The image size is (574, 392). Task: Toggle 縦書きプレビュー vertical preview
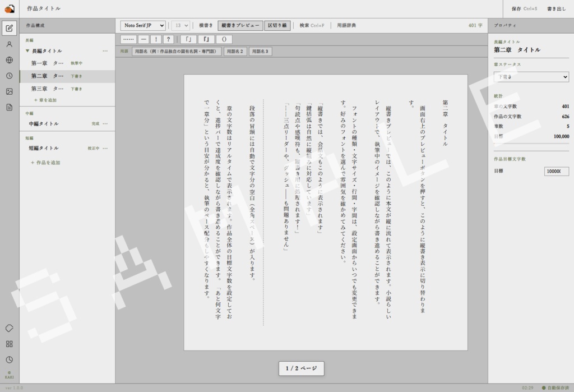240,25
